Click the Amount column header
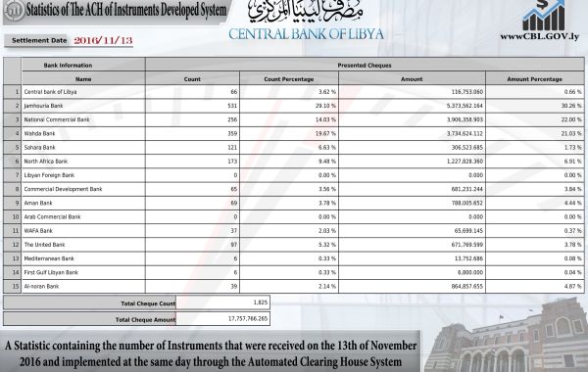588x372 pixels. 412,79
